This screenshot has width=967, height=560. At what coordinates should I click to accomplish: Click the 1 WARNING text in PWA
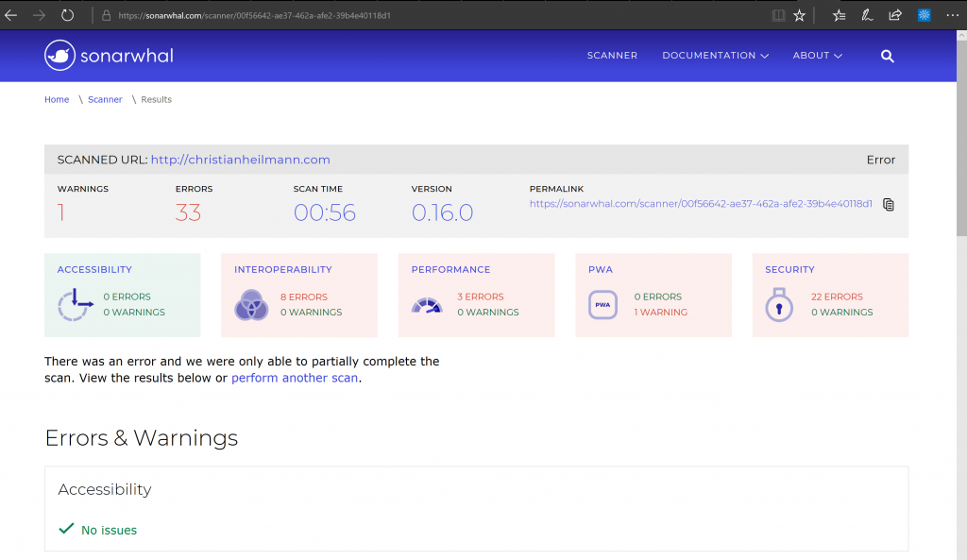tap(660, 312)
